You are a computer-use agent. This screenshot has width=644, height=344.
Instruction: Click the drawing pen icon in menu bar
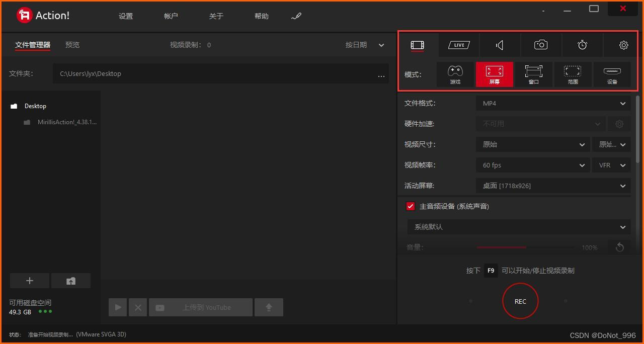pos(296,16)
